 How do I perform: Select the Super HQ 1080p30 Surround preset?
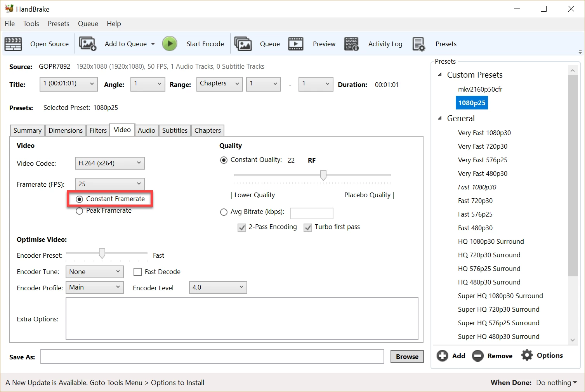click(500, 296)
